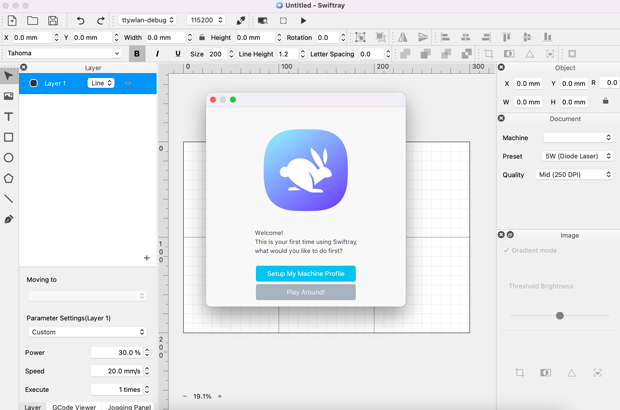The width and height of the screenshot is (620, 410).
Task: Undo the last action
Action: click(x=80, y=21)
